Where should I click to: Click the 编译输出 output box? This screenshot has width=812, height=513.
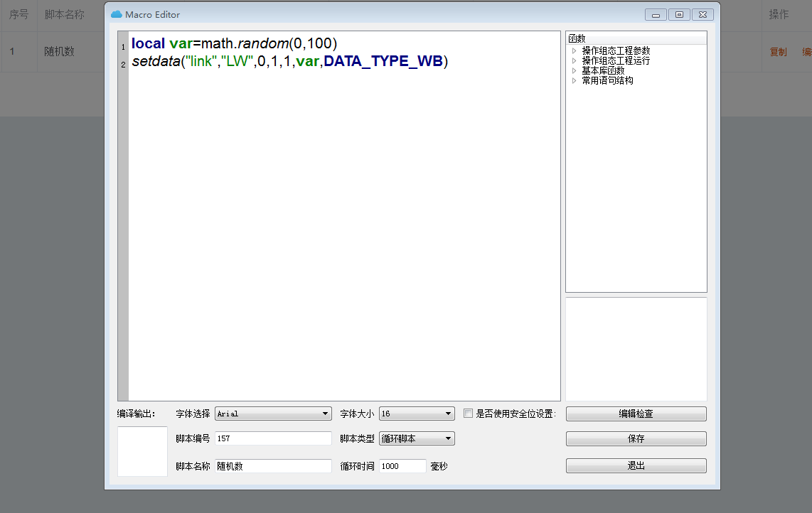[142, 451]
